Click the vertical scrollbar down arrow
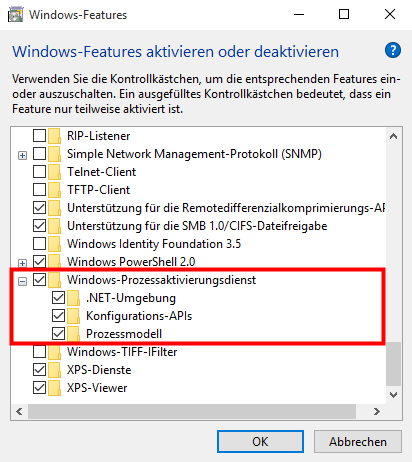 (394, 395)
